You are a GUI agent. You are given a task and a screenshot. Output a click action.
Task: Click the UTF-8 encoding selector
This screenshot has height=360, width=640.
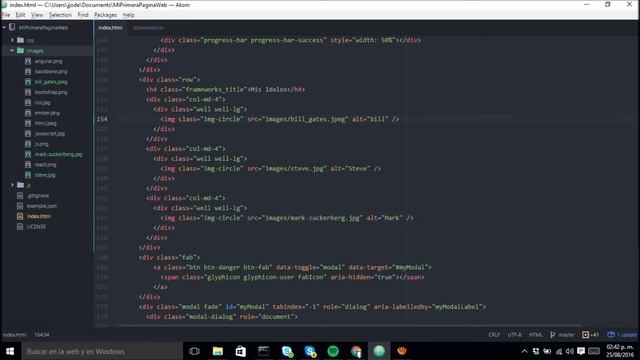(514, 335)
